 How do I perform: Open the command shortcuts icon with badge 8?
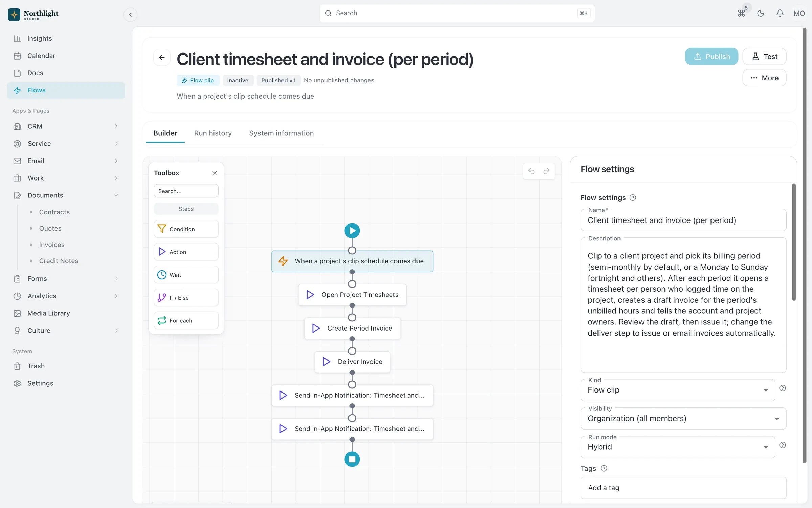pyautogui.click(x=741, y=13)
